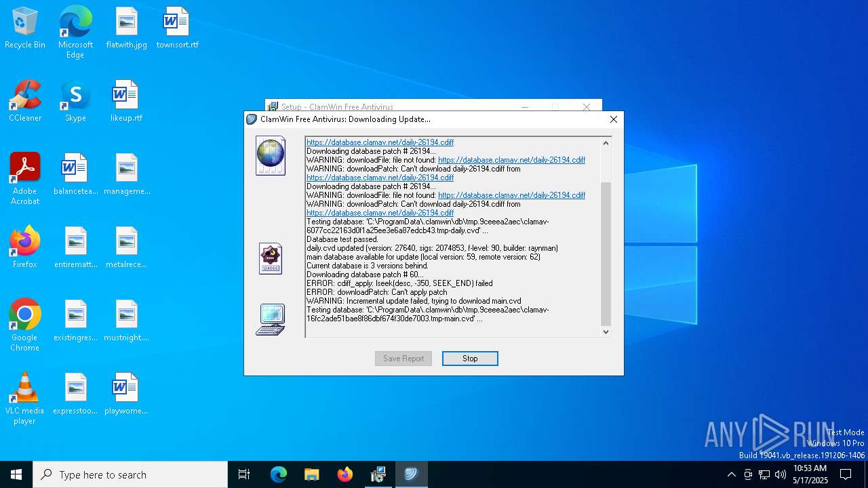Viewport: 868px width, 488px height.
Task: Click scroll up arrow in update log
Action: [606, 143]
